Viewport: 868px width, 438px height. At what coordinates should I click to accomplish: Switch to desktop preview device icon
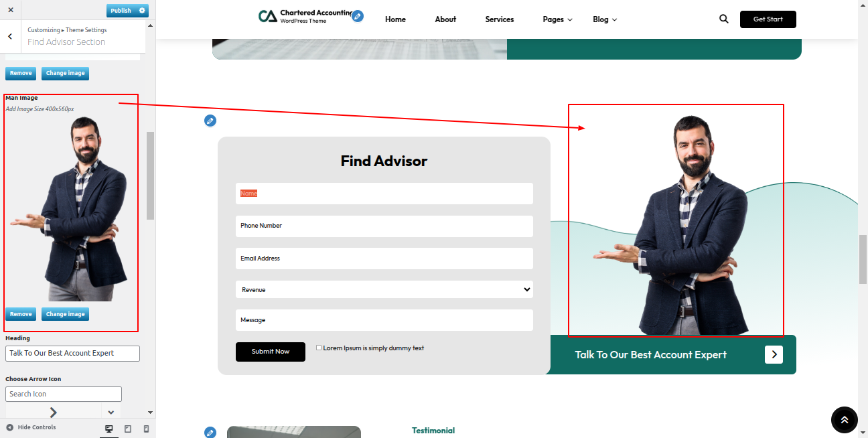(109, 429)
